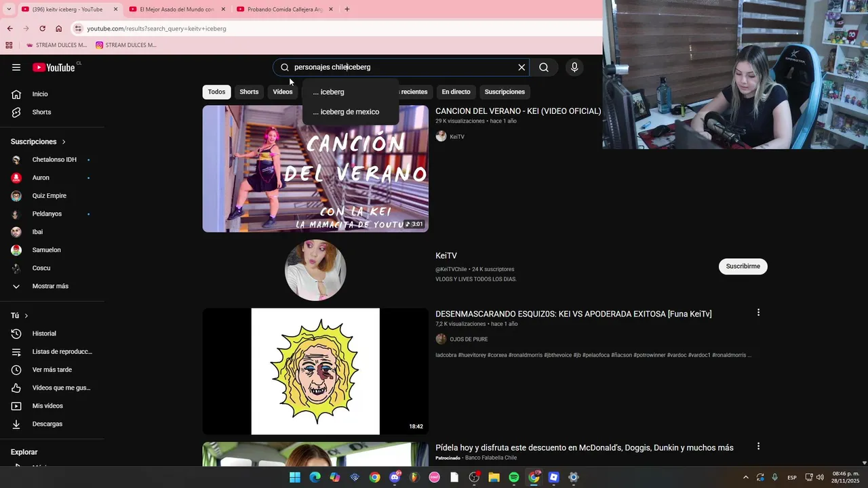
Task: Open more options for the sponsored ad
Action: [758, 446]
